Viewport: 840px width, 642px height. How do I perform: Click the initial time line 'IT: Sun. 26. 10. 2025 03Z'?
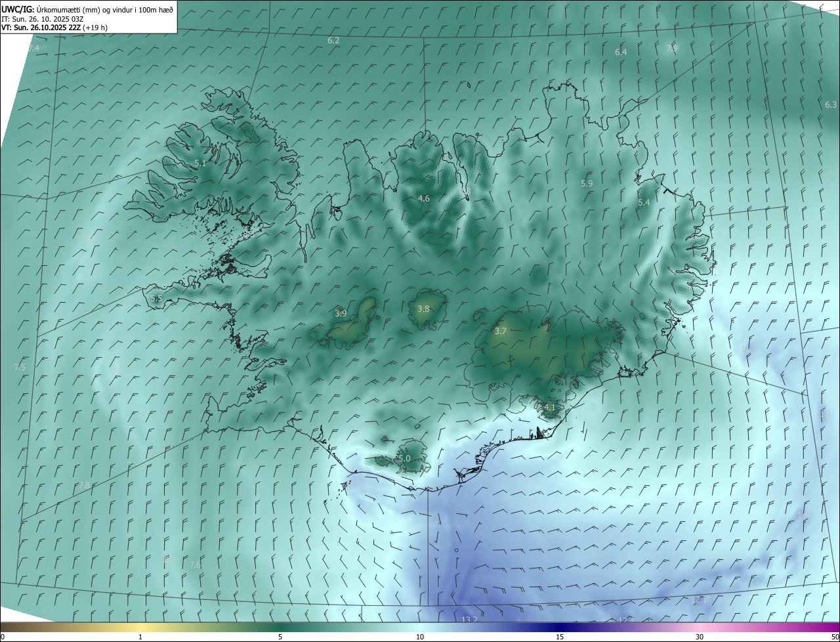point(42,18)
